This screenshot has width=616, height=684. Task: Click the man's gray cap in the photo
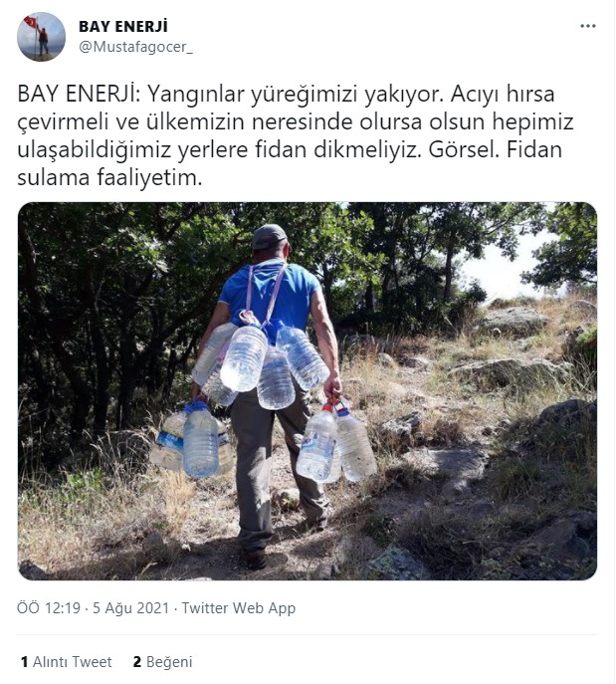click(268, 237)
